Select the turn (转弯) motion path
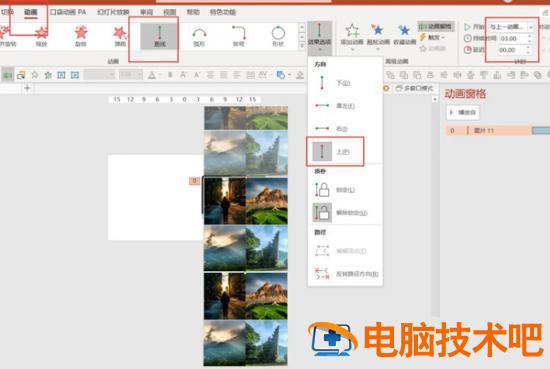550x369 pixels. tap(239, 36)
